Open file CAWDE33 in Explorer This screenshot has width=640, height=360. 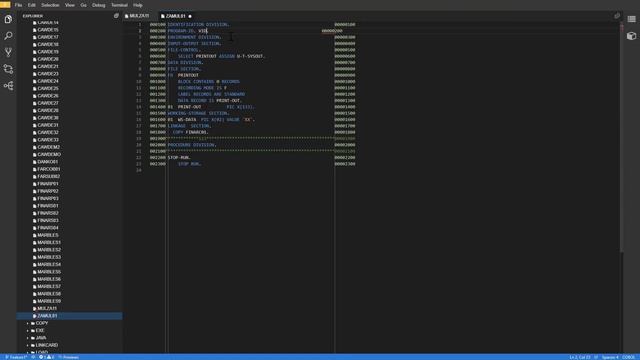tap(48, 140)
